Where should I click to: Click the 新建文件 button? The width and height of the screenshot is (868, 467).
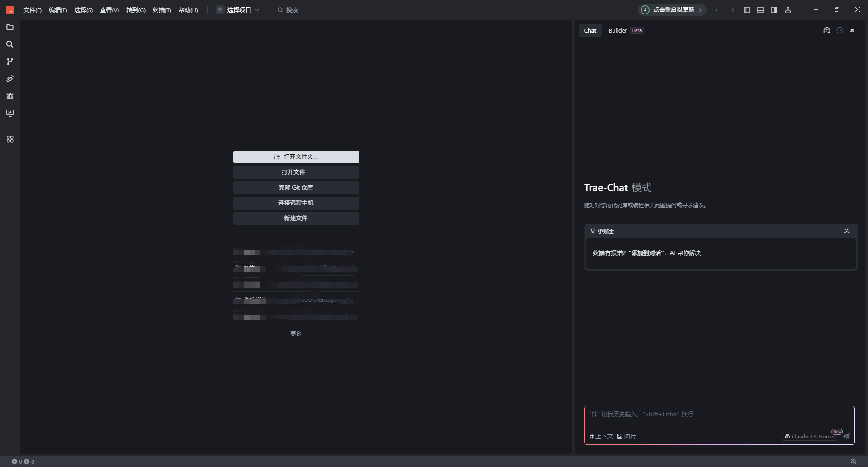point(296,219)
